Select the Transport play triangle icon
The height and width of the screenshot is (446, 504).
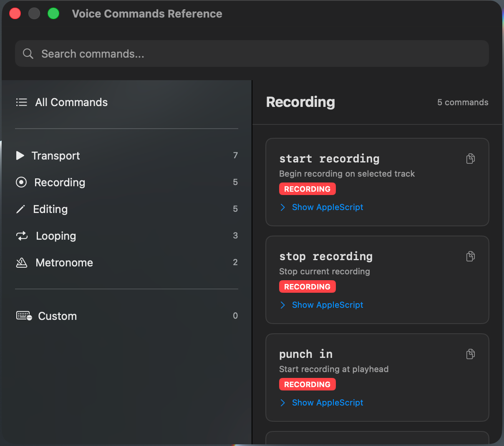coord(20,155)
